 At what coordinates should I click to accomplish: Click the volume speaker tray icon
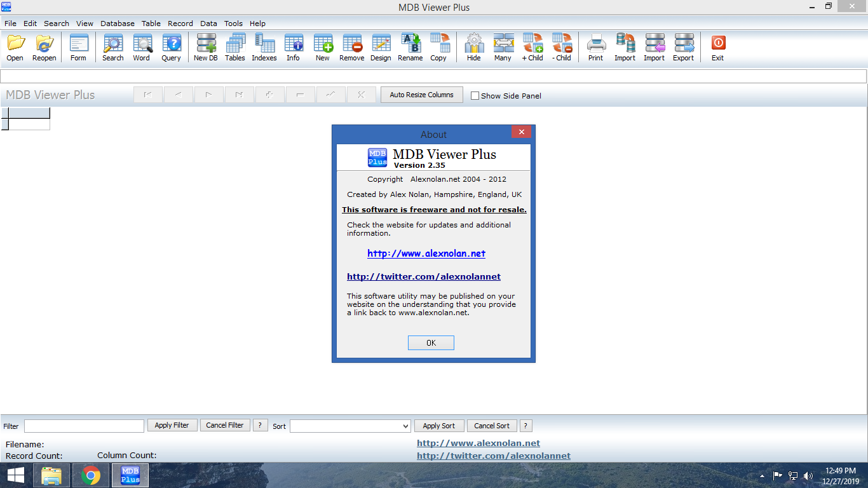(808, 475)
